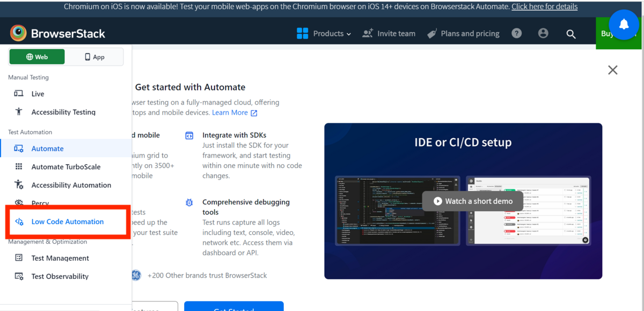Open Low Code Automation

[67, 221]
